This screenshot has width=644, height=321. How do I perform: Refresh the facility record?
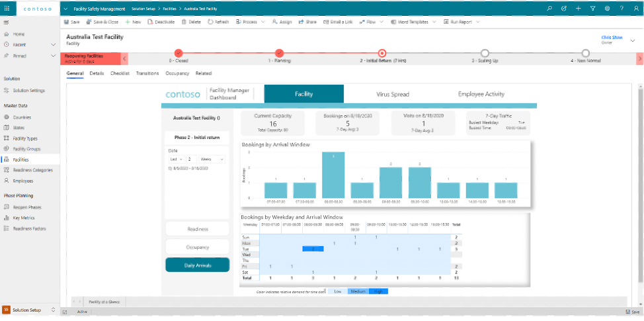(210, 22)
